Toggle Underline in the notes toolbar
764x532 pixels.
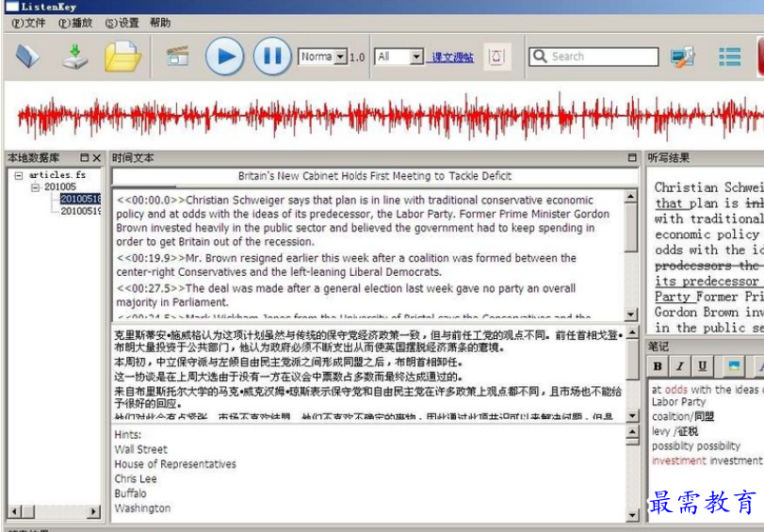[x=702, y=366]
